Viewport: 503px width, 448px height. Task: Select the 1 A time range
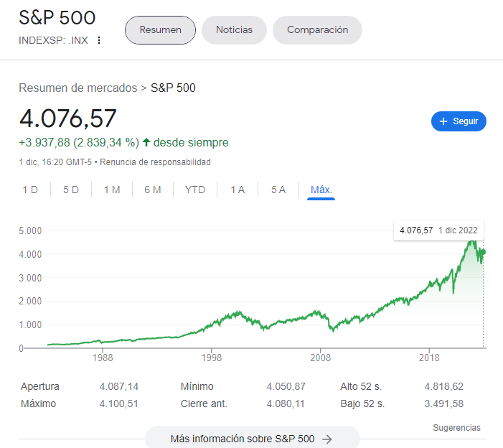coord(238,190)
